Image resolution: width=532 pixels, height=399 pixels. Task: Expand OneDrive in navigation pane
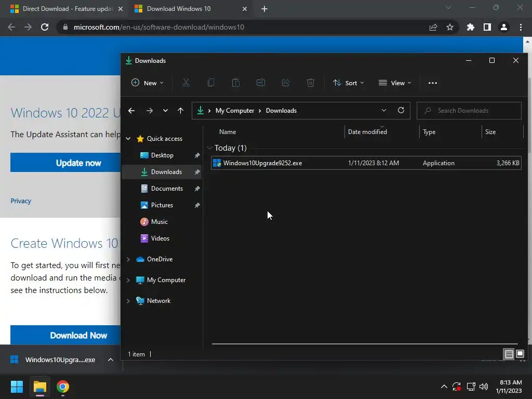coord(128,259)
